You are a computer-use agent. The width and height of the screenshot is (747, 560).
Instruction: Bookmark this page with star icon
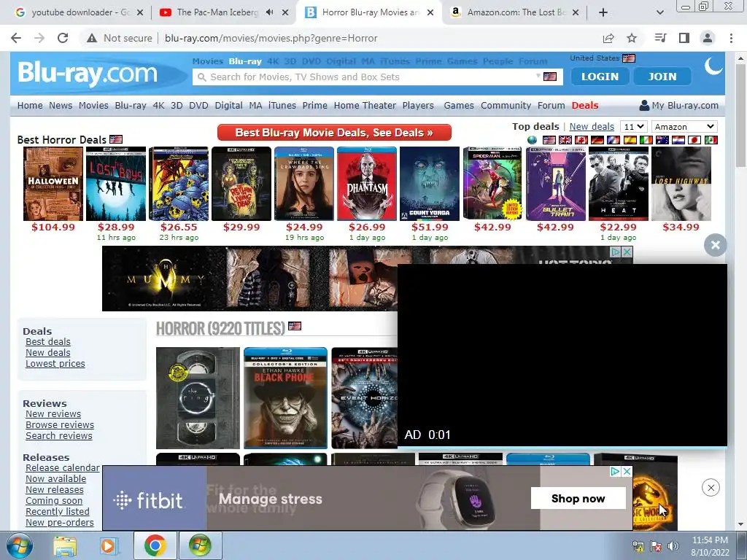[632, 38]
